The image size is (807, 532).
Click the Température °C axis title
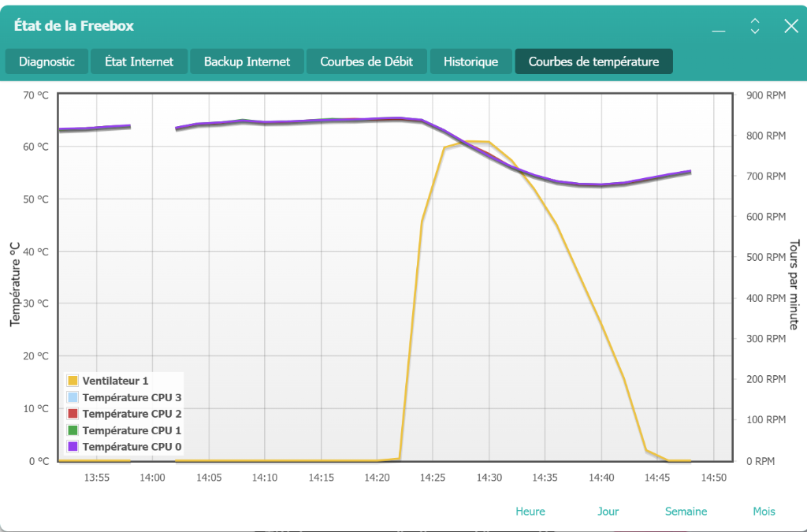[15, 285]
